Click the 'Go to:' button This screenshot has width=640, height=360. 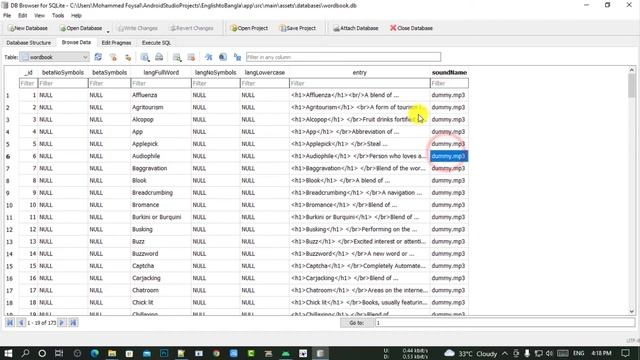tap(357, 323)
